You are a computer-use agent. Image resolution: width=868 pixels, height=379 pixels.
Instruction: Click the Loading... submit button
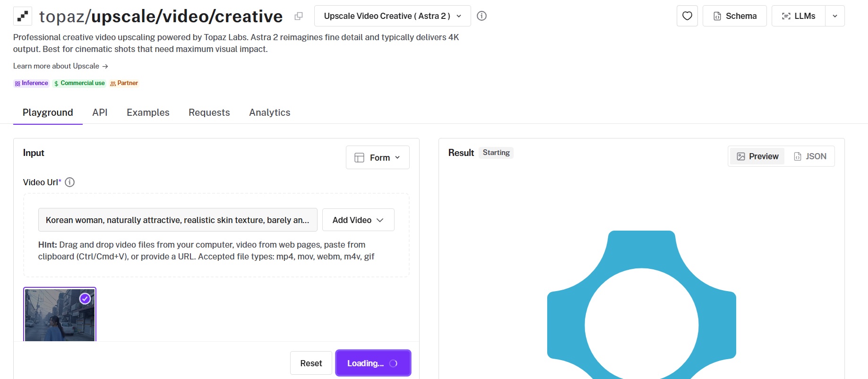pos(373,363)
